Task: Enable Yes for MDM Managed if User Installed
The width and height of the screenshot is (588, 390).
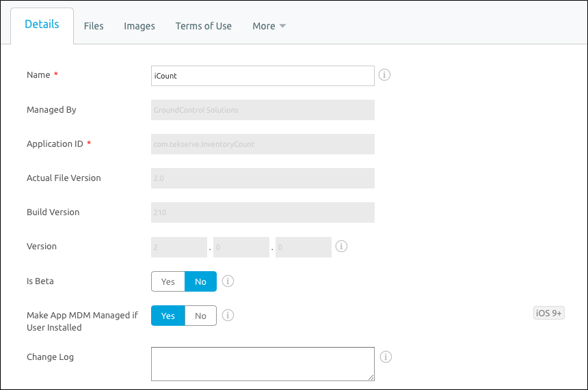Action: pos(168,316)
